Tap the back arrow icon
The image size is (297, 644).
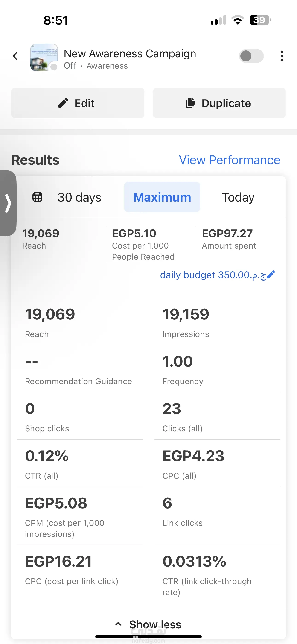pos(15,56)
